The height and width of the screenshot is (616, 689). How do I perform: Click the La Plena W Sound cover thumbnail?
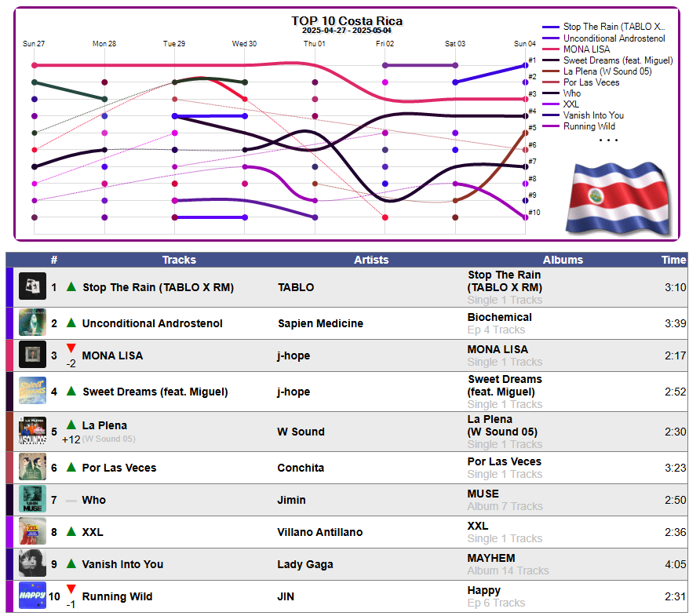(x=32, y=431)
